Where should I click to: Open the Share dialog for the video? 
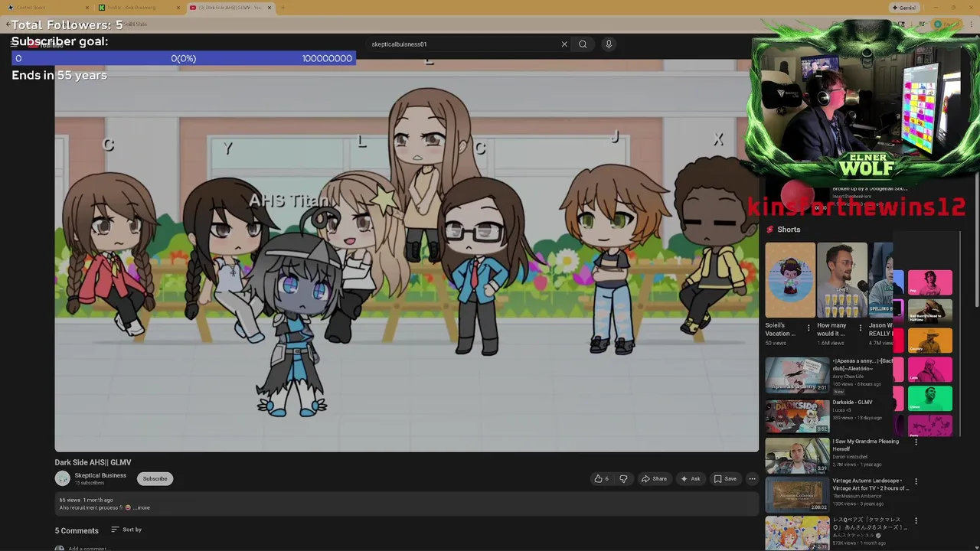655,479
